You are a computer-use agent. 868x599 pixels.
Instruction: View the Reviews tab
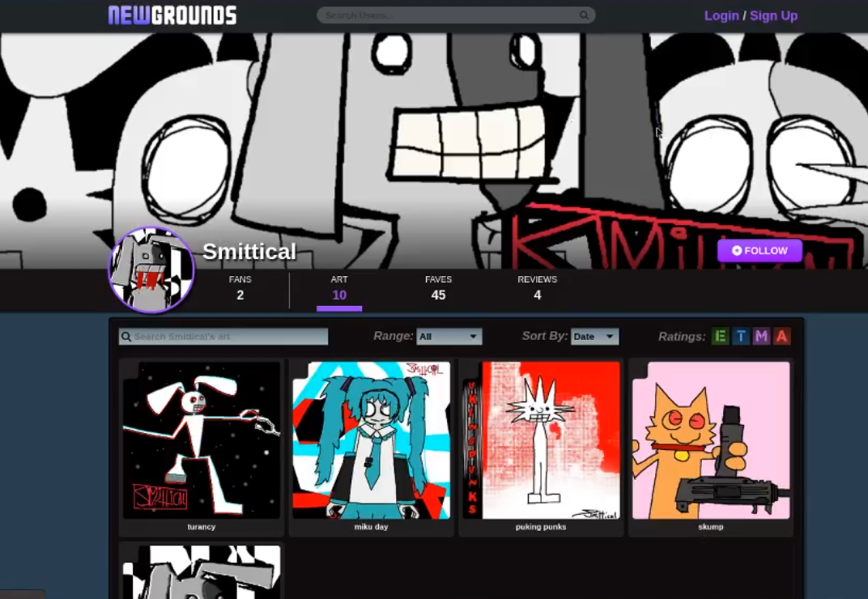tap(537, 288)
